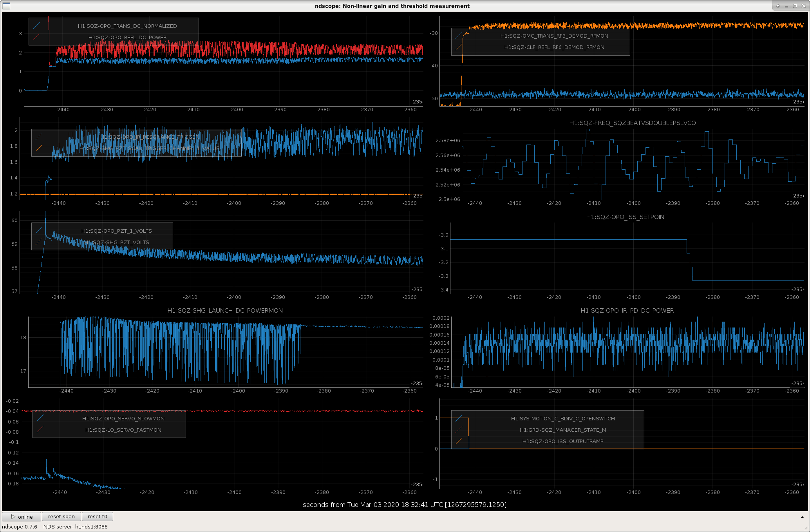Click the H1:SQZ-OPO_ISS_SETPOINT plot title
Screen dimensions: 810x532
[627, 217]
